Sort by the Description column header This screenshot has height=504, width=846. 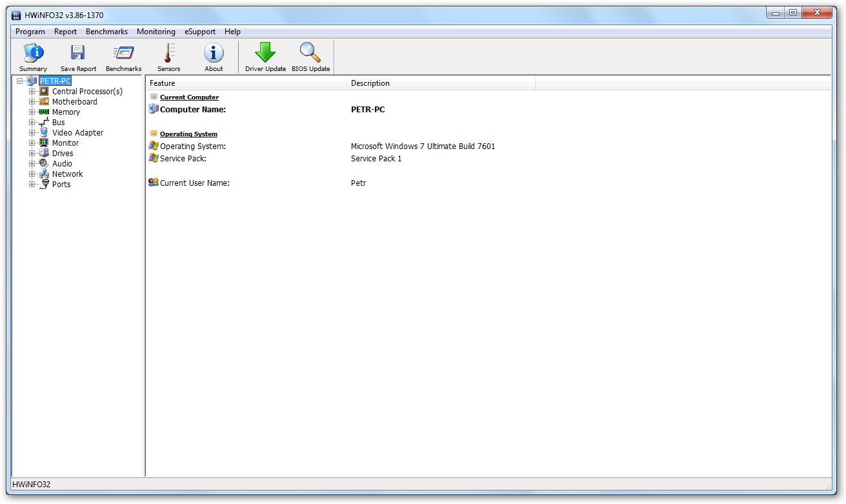tap(441, 83)
